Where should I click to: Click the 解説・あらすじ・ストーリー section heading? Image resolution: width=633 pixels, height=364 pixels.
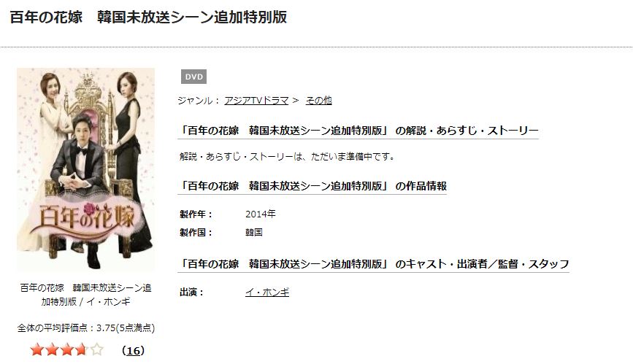point(358,131)
